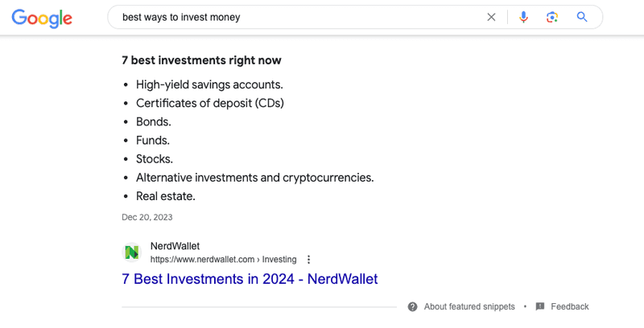Open Google Lens image search icon
Viewport: 644px width, 328px height.
click(x=552, y=17)
